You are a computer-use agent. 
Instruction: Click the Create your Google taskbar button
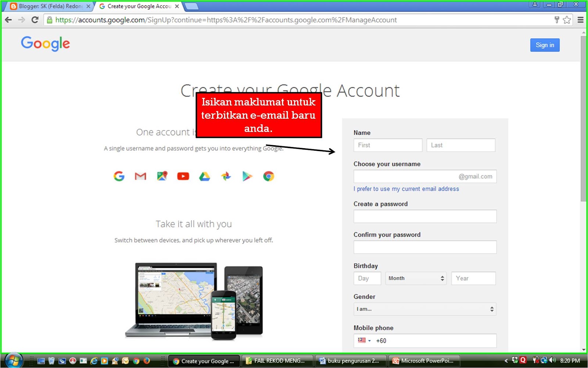click(204, 361)
